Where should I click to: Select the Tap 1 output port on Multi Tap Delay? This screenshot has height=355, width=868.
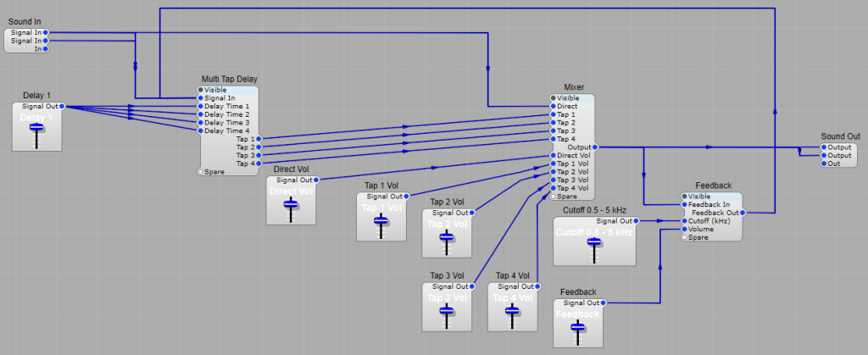pos(259,138)
